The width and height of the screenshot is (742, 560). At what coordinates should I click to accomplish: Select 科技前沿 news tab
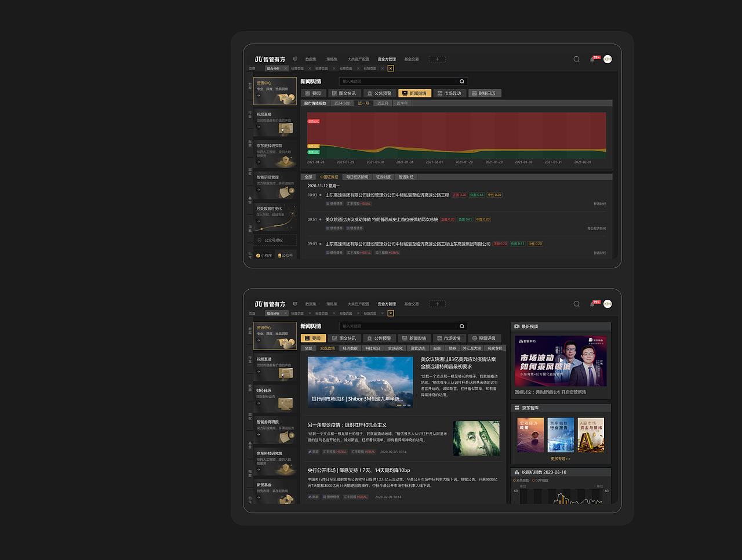click(x=373, y=348)
